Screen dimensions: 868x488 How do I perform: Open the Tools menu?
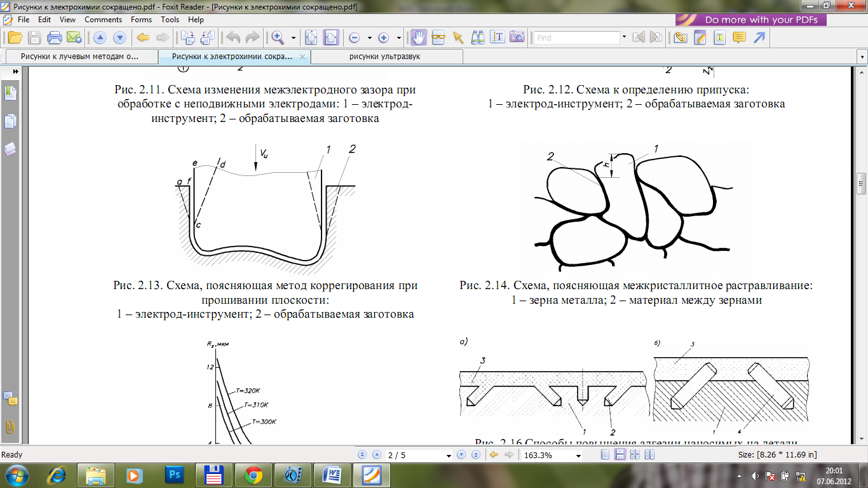(x=170, y=20)
